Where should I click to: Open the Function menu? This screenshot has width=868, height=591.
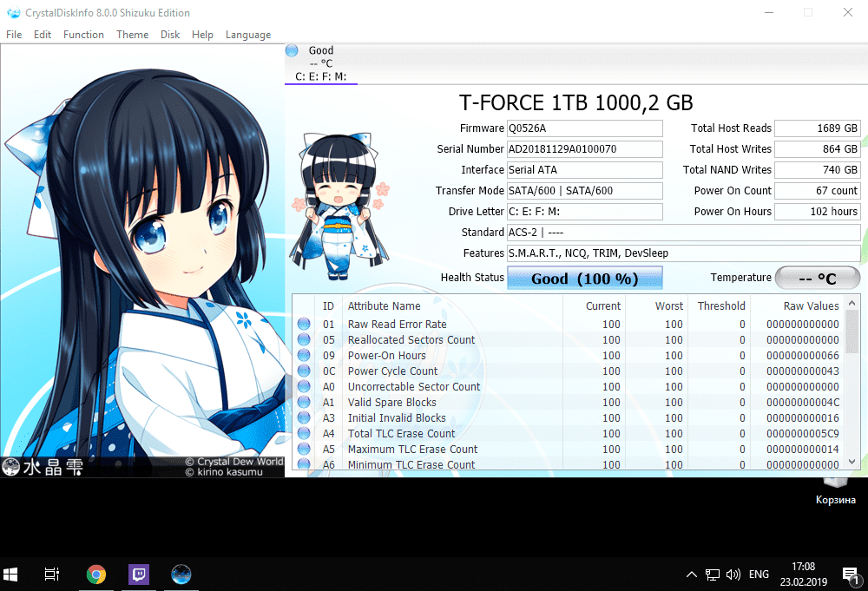pyautogui.click(x=83, y=35)
